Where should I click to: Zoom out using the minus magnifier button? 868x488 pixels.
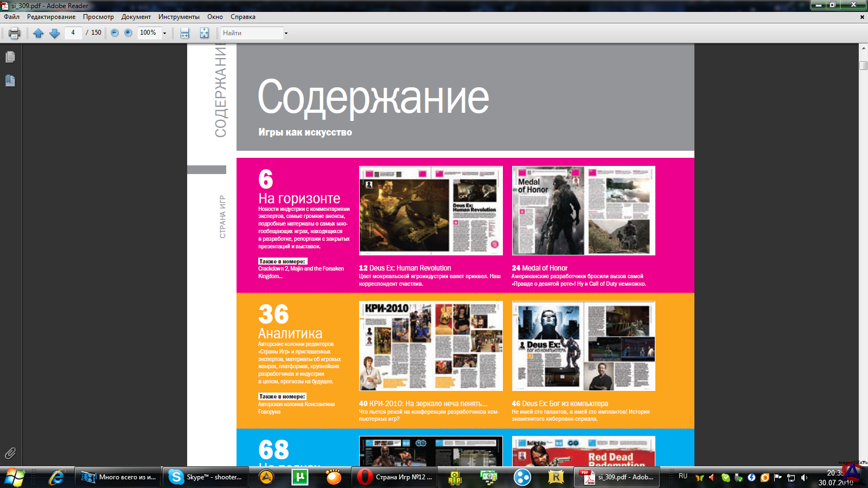114,33
